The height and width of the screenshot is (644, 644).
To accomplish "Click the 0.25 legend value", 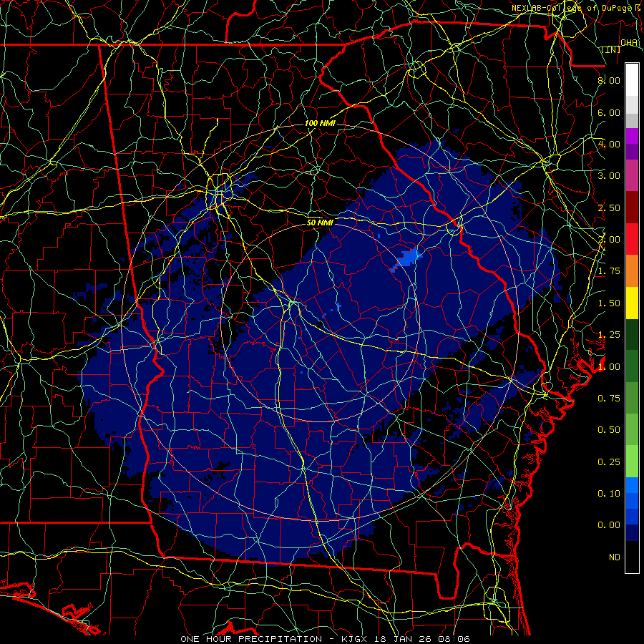I will tap(609, 462).
